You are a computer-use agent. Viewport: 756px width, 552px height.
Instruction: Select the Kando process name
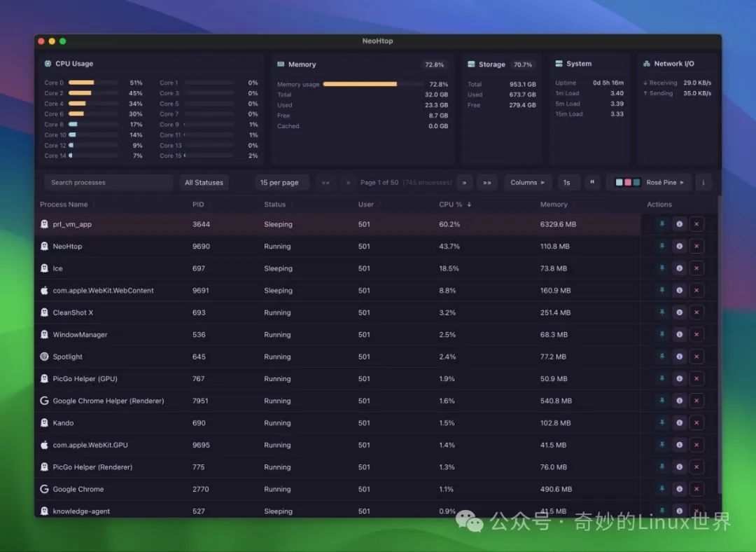[x=63, y=423]
